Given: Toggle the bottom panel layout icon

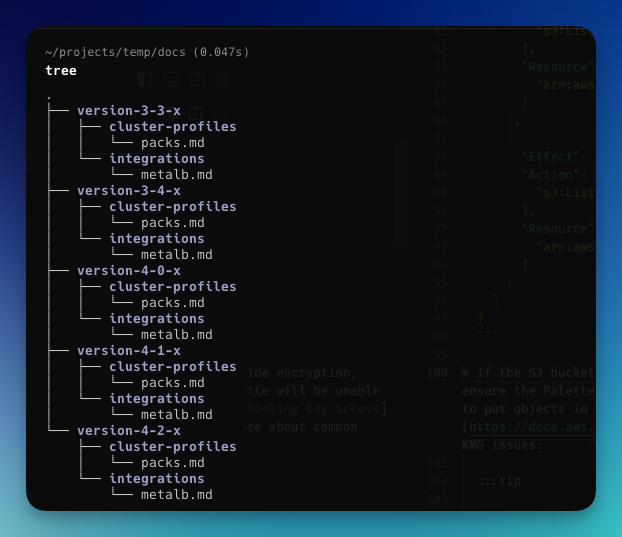Looking at the screenshot, I should (171, 79).
